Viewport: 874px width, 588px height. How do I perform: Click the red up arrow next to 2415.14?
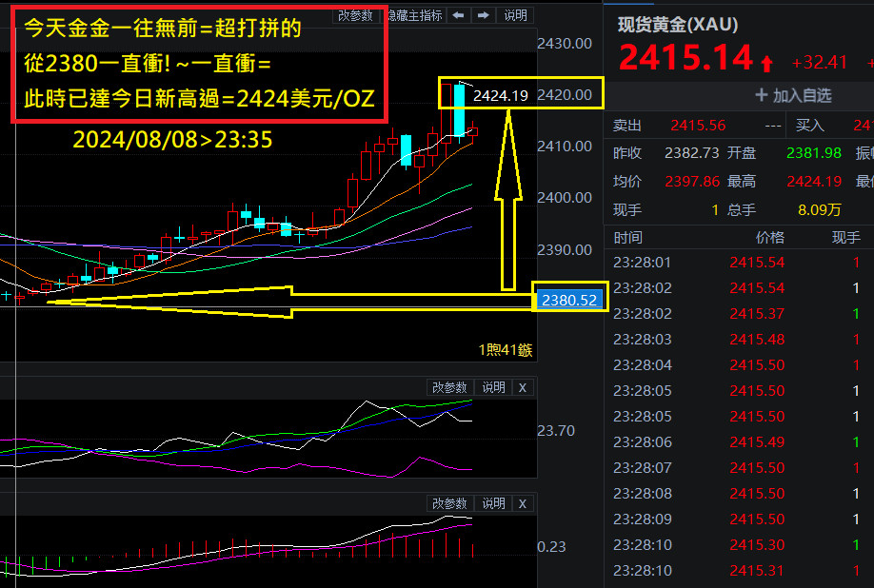tap(767, 63)
